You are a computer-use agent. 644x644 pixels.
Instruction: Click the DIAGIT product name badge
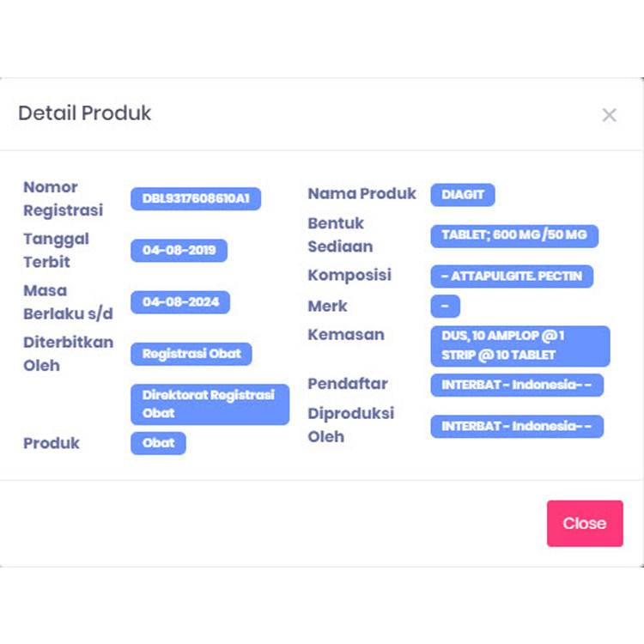[x=463, y=195]
